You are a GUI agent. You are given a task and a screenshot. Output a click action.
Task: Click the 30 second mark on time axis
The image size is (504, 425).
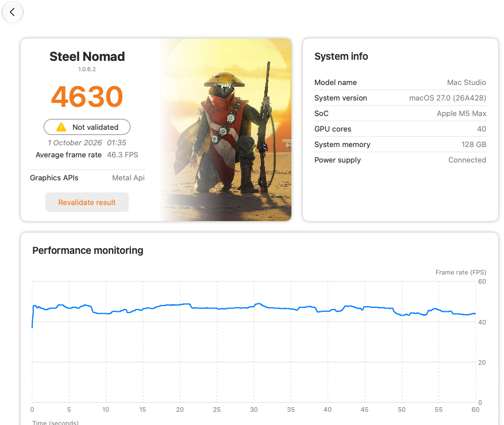pyautogui.click(x=254, y=409)
